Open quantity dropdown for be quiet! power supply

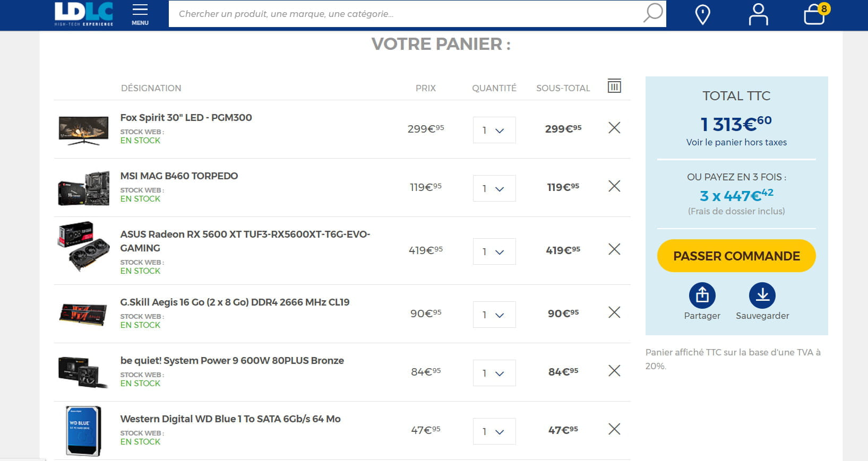click(494, 373)
